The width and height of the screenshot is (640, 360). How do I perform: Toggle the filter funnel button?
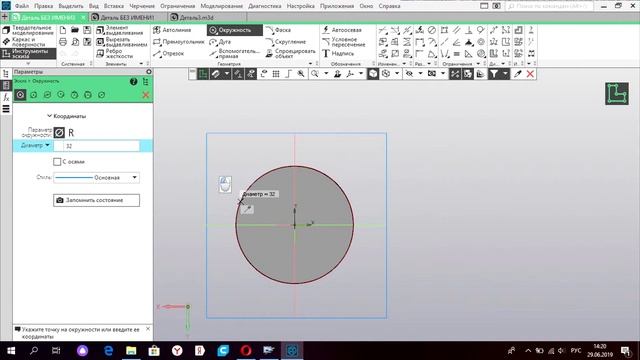494,74
